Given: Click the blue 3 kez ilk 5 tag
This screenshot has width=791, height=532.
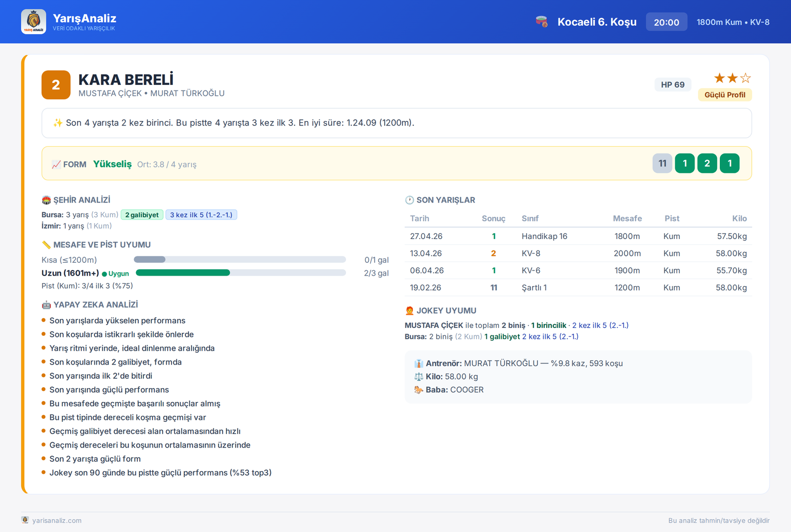Looking at the screenshot, I should [x=201, y=215].
